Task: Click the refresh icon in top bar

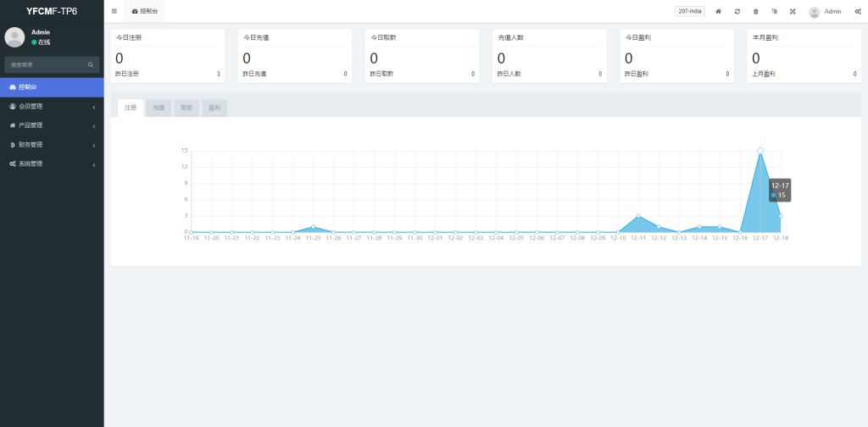Action: coord(737,11)
